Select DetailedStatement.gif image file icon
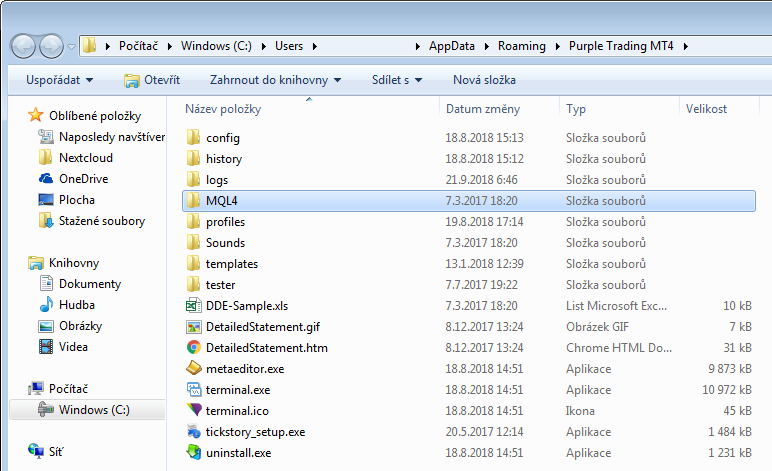The width and height of the screenshot is (772, 471). point(193,327)
